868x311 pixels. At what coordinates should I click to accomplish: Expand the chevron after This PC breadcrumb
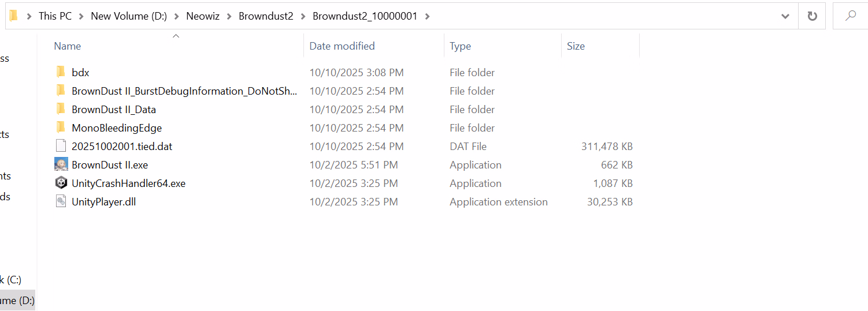pos(81,16)
